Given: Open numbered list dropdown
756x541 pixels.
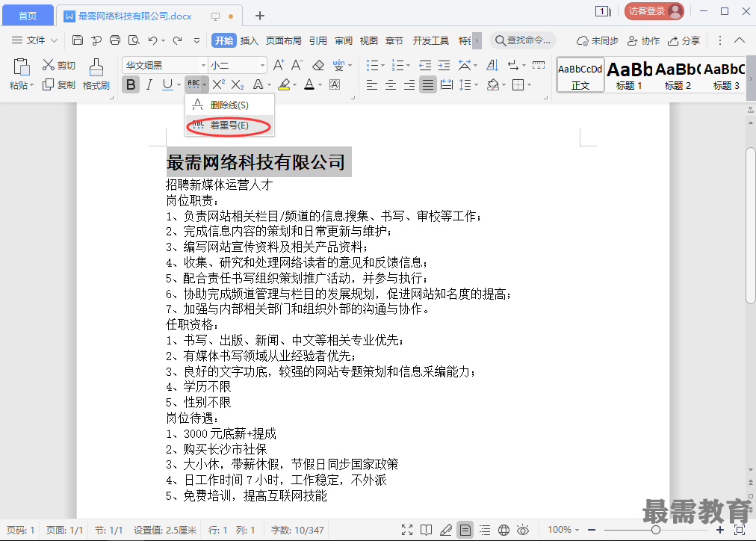Looking at the screenshot, I should pos(408,65).
